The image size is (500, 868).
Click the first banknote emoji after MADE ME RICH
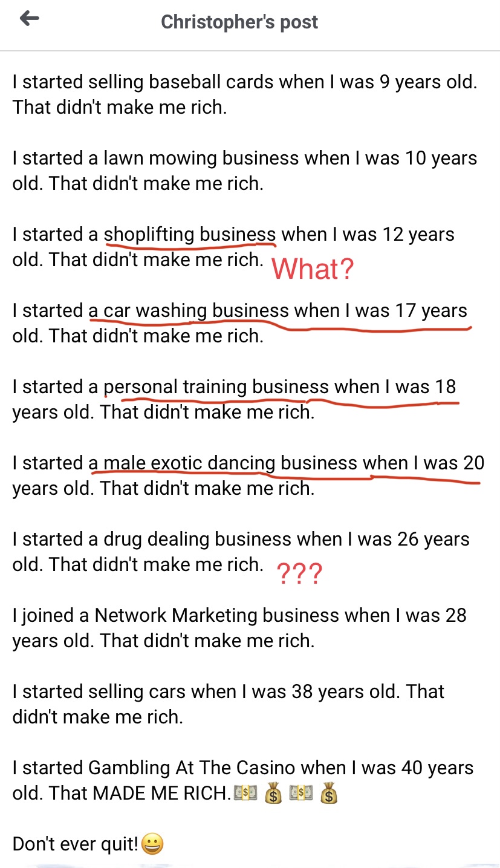click(x=245, y=793)
